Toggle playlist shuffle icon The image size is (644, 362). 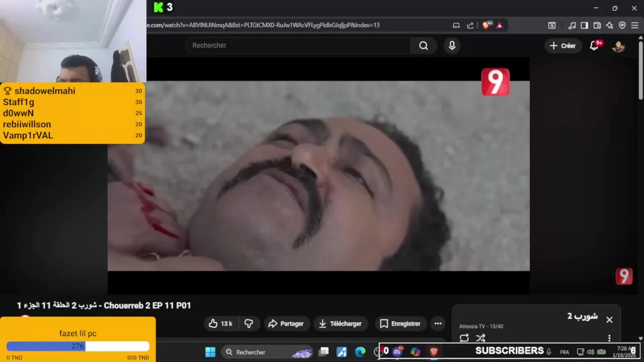[480, 338]
